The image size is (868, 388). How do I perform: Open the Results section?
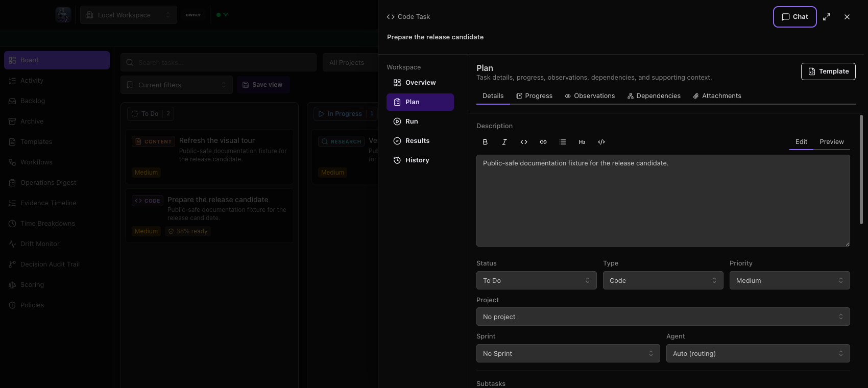tap(420, 141)
